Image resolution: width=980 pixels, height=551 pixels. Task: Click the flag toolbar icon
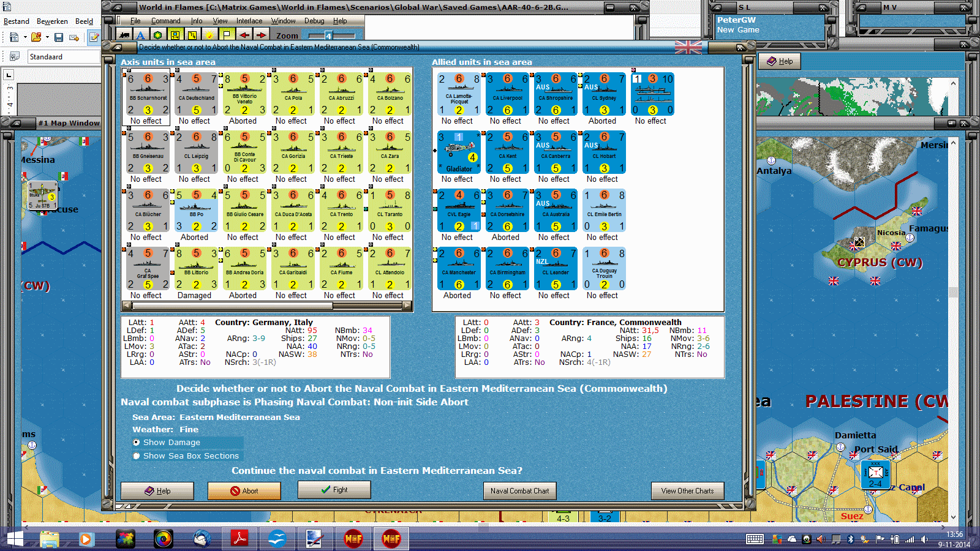pos(227,36)
